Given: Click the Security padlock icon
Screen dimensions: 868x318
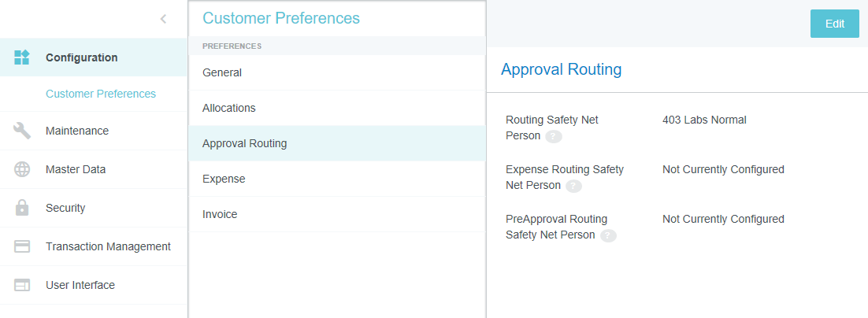Looking at the screenshot, I should 22,208.
